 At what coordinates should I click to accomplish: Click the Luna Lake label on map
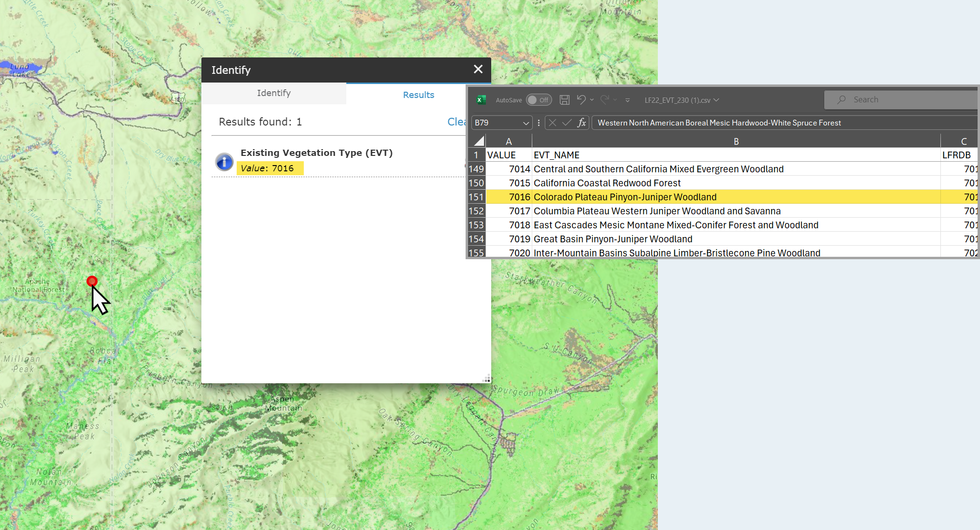20,70
